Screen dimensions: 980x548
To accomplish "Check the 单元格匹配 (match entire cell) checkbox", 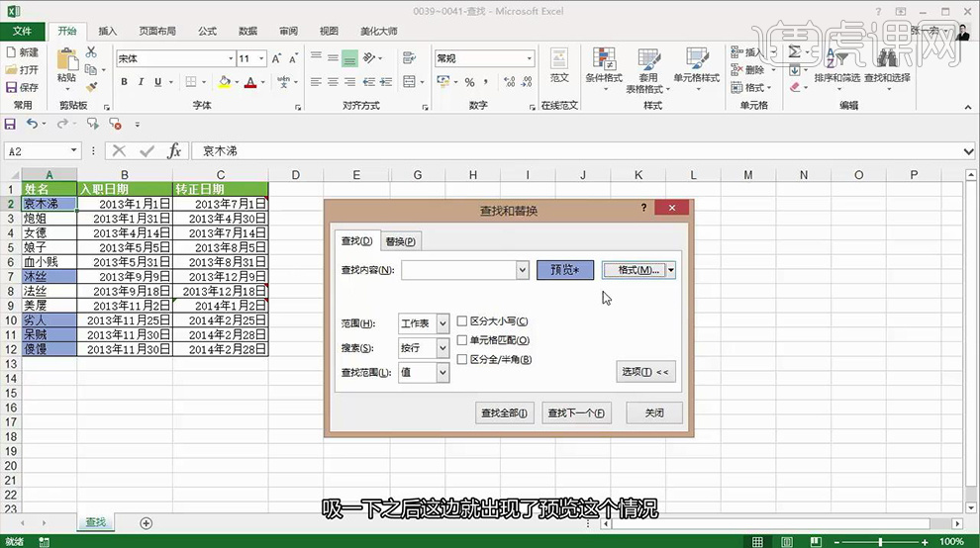I will pyautogui.click(x=462, y=340).
